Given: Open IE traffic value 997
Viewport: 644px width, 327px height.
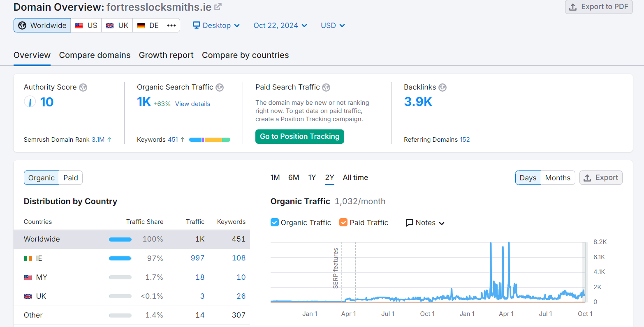Looking at the screenshot, I should pyautogui.click(x=197, y=258).
